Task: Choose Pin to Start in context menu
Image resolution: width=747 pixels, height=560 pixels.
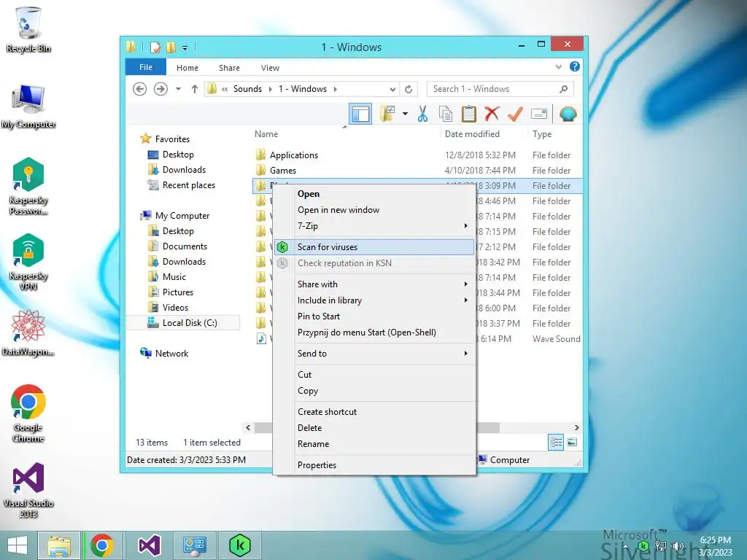Action: tap(374, 316)
